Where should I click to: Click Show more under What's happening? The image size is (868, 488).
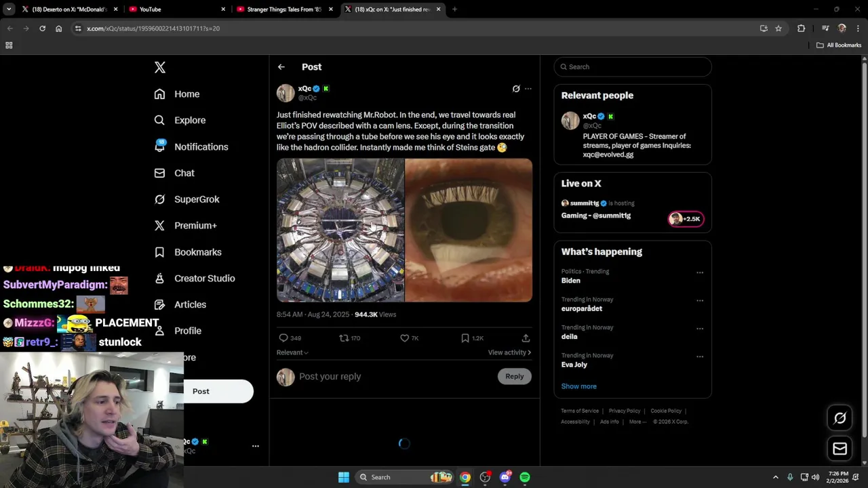579,386
